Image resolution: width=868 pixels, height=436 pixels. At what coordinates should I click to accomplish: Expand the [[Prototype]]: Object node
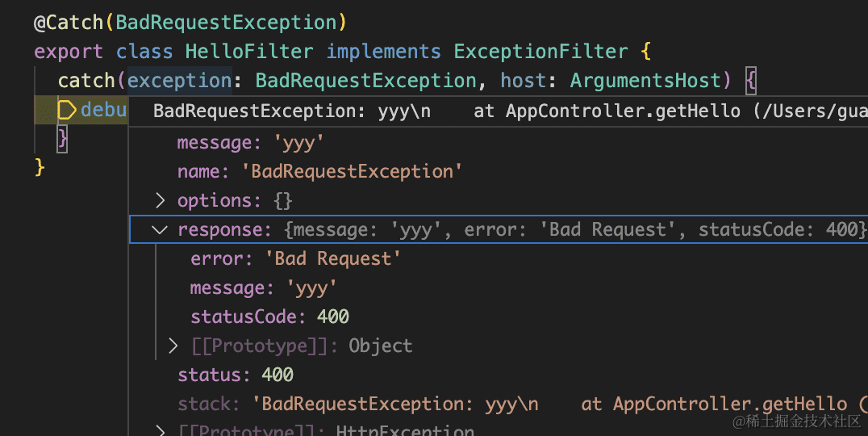tap(173, 346)
